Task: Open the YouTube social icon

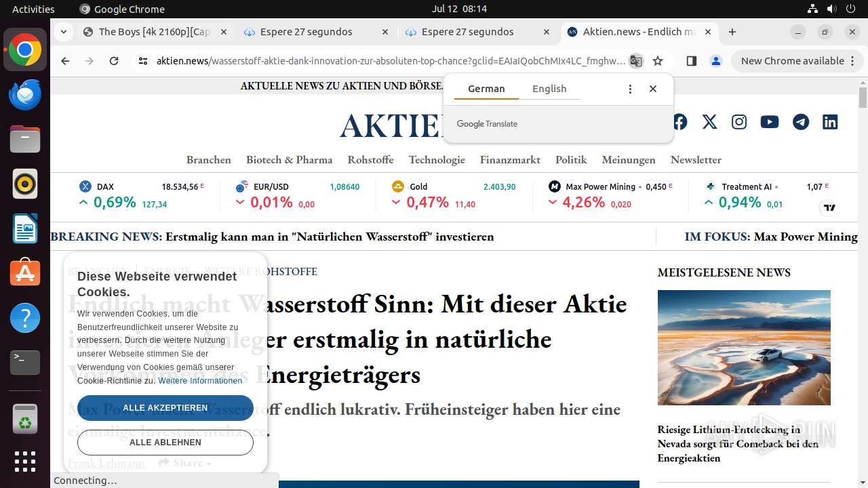Action: (770, 122)
